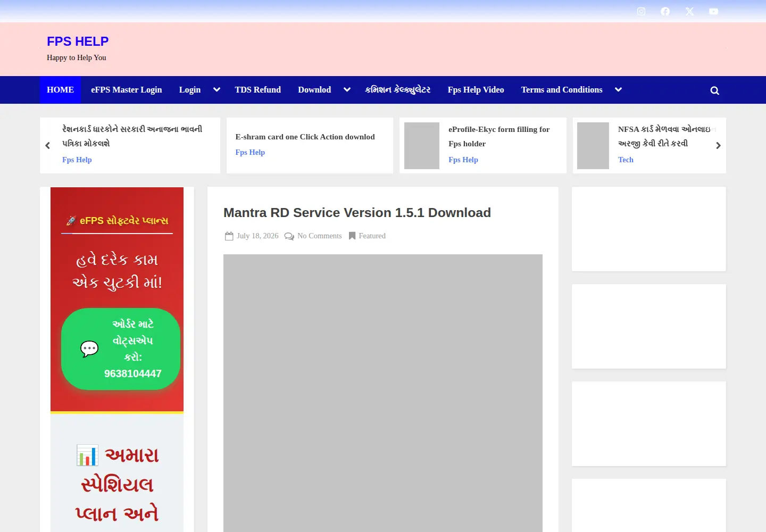Open the Instagram social icon
The image size is (766, 532).
click(x=641, y=11)
